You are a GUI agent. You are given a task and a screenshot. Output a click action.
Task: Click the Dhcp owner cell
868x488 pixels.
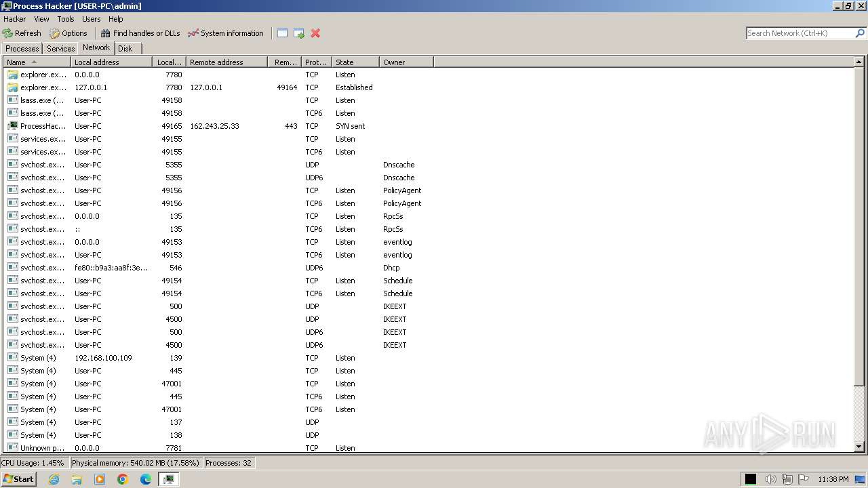[391, 268]
